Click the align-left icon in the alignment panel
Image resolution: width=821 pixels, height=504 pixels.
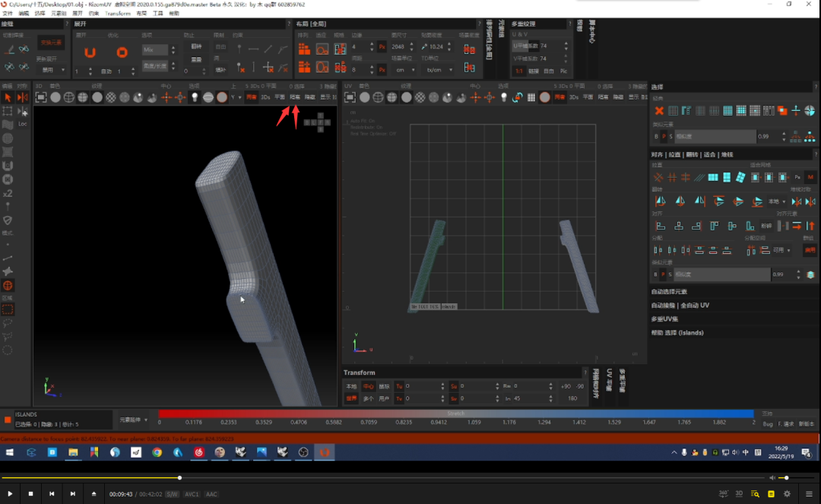click(x=661, y=226)
